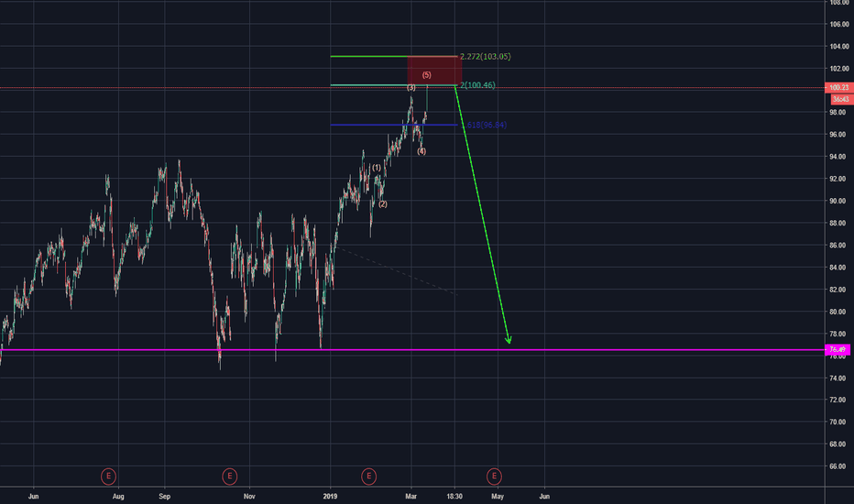This screenshot has height=504, width=854.
Task: Click the 68.00 price axis label
Action: tap(839, 444)
